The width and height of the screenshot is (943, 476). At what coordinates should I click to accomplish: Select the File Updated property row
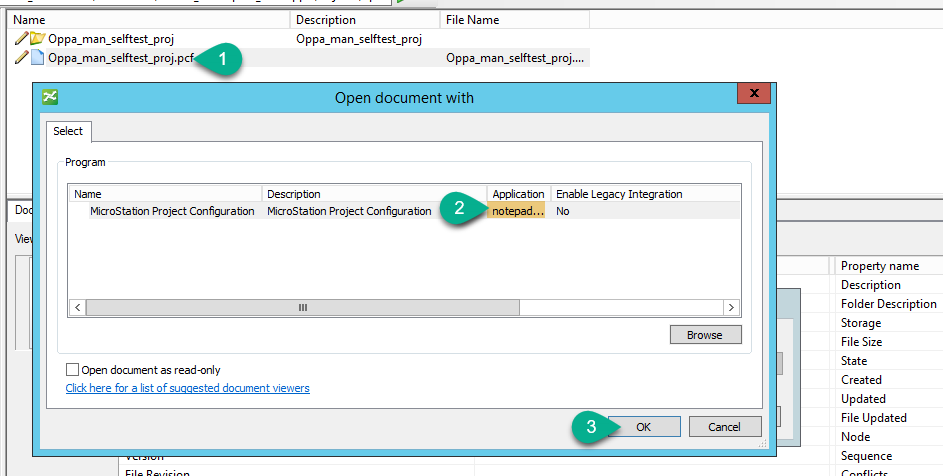pos(889,418)
